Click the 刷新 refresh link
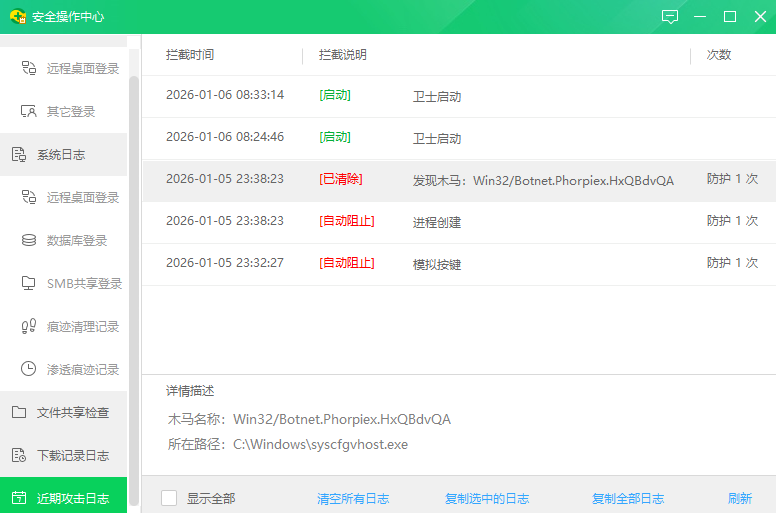 coord(740,498)
